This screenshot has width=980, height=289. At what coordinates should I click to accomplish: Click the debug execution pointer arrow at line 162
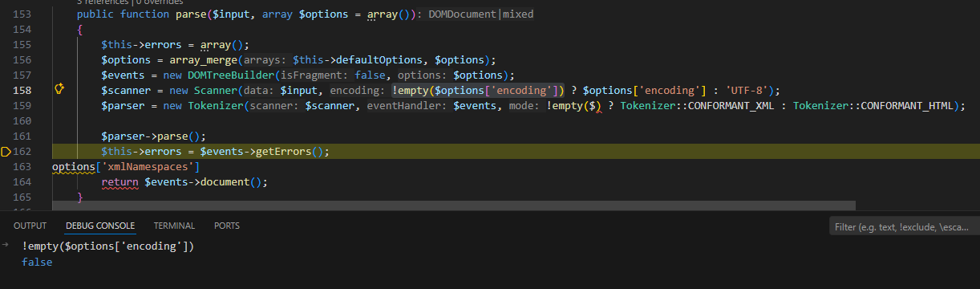point(6,151)
